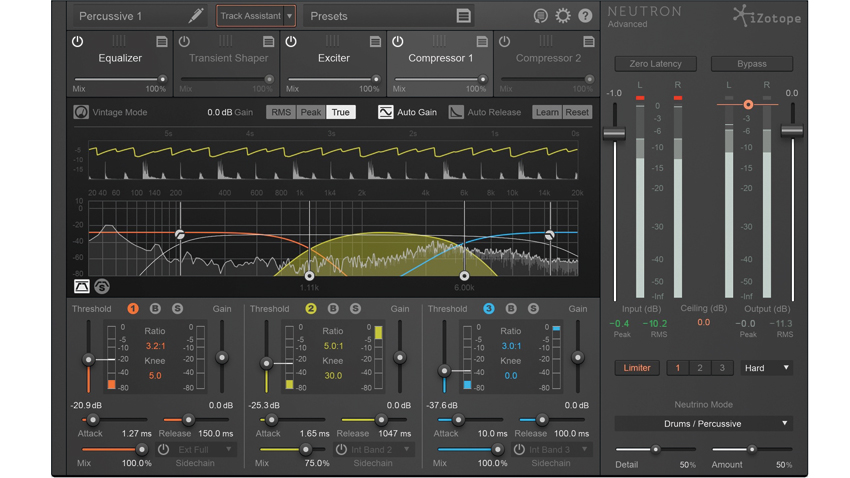The width and height of the screenshot is (850, 478).
Task: Open limiter Hard mode dropdown
Action: point(767,368)
